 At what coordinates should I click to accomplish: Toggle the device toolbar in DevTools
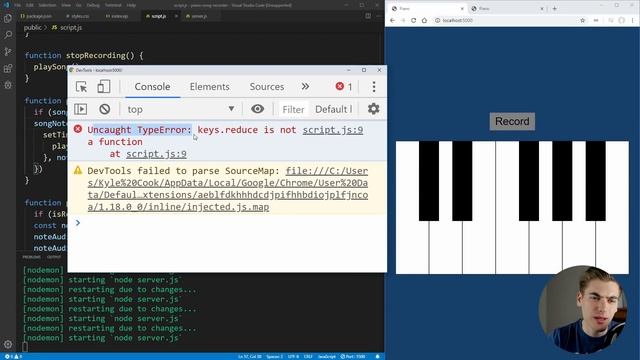click(104, 87)
